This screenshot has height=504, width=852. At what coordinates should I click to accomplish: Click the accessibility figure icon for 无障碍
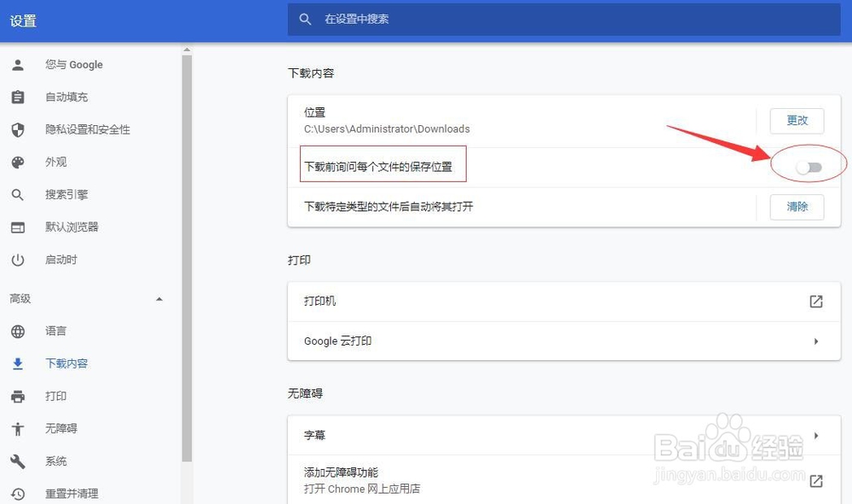(x=18, y=429)
